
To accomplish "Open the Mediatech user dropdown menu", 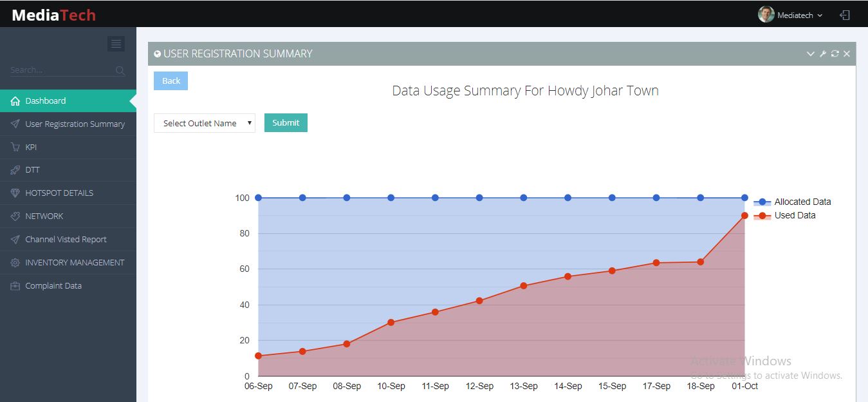I will pyautogui.click(x=799, y=15).
